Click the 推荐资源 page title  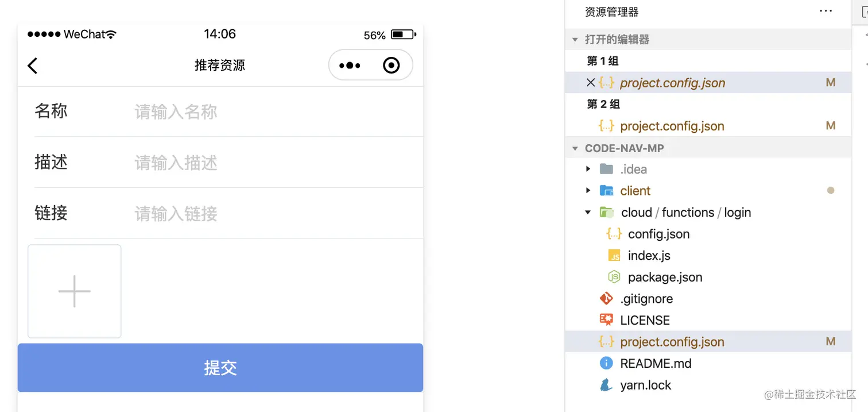[x=220, y=65]
